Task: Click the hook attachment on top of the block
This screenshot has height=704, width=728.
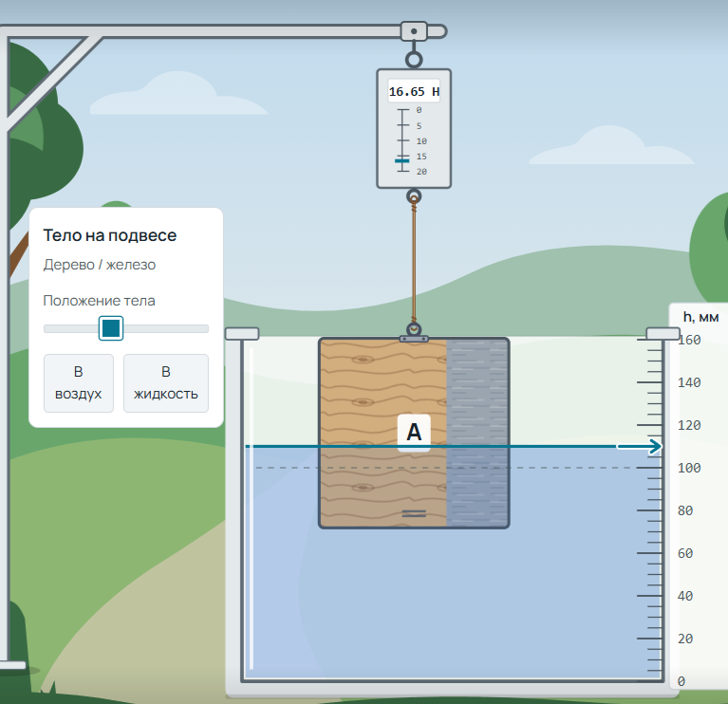Action: (414, 333)
